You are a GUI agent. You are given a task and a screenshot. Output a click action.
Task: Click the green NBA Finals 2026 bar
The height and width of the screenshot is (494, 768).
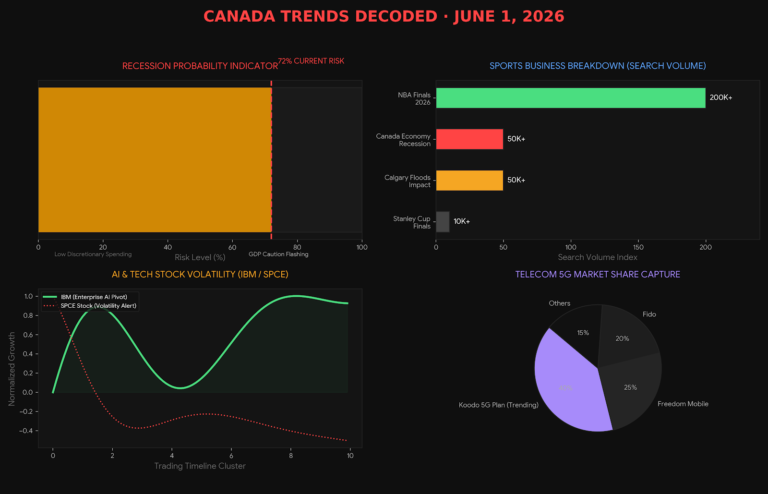click(571, 98)
